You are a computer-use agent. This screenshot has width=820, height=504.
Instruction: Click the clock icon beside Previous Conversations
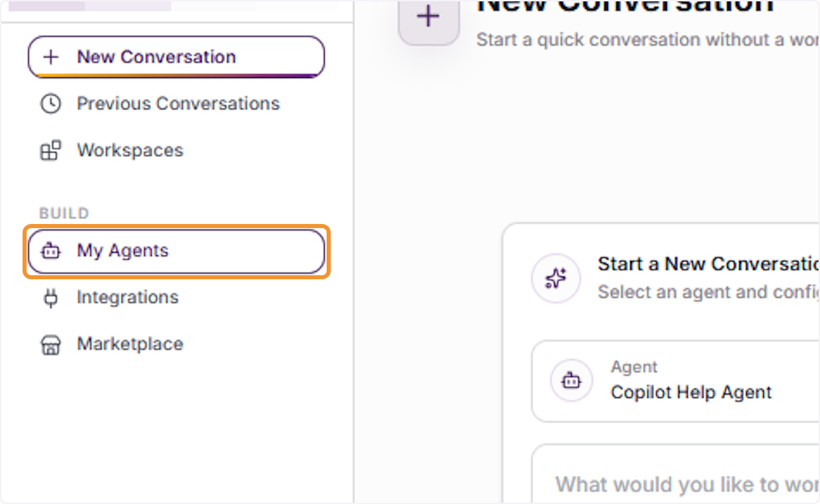click(x=51, y=104)
